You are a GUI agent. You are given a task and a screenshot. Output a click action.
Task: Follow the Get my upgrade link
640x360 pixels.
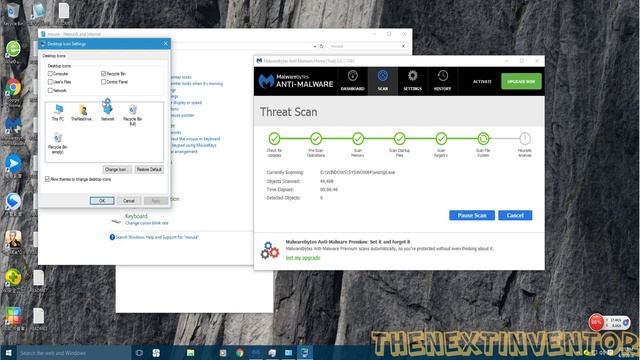click(303, 258)
